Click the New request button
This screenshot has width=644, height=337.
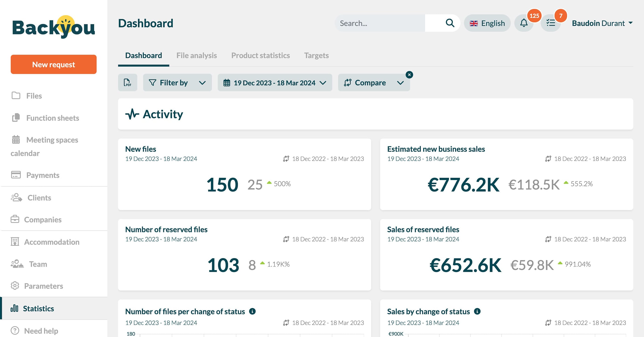click(54, 65)
